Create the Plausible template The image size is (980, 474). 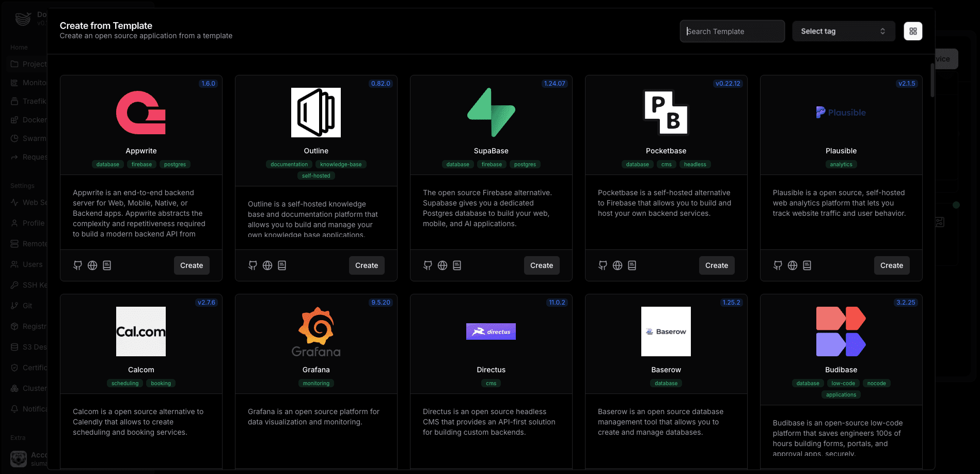coord(892,265)
